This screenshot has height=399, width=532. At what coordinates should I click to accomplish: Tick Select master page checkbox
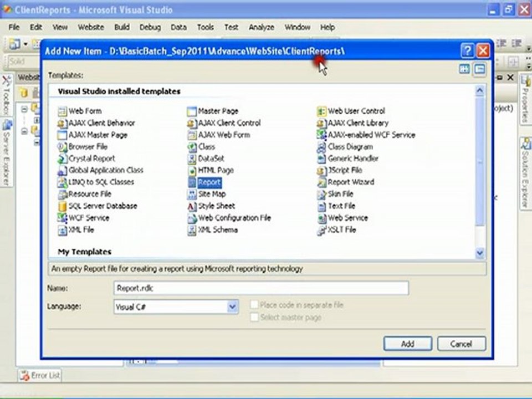click(254, 317)
